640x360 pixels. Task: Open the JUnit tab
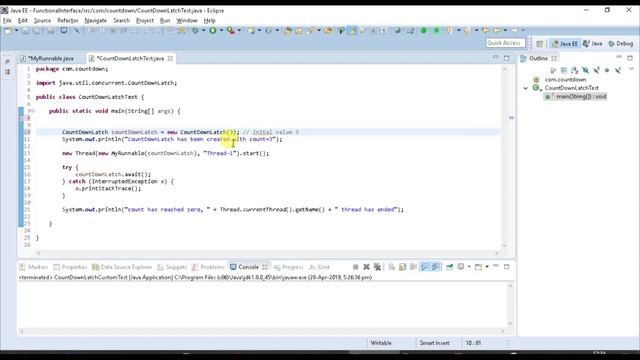[319, 267]
